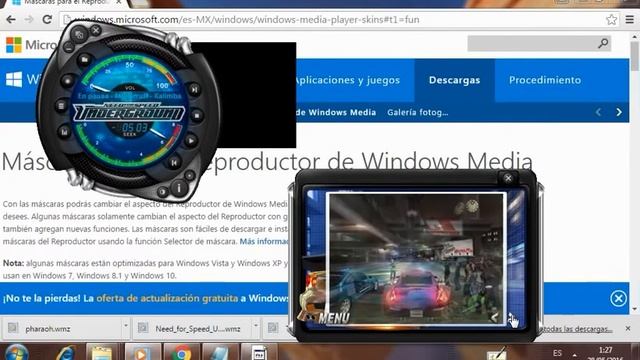
Task: Click the previous track button on the skin
Action: [174, 162]
